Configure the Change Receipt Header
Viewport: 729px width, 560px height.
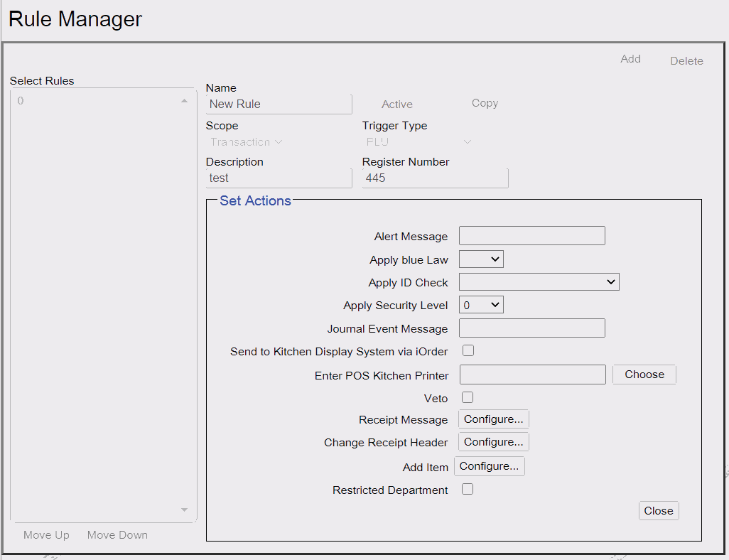[x=493, y=442]
